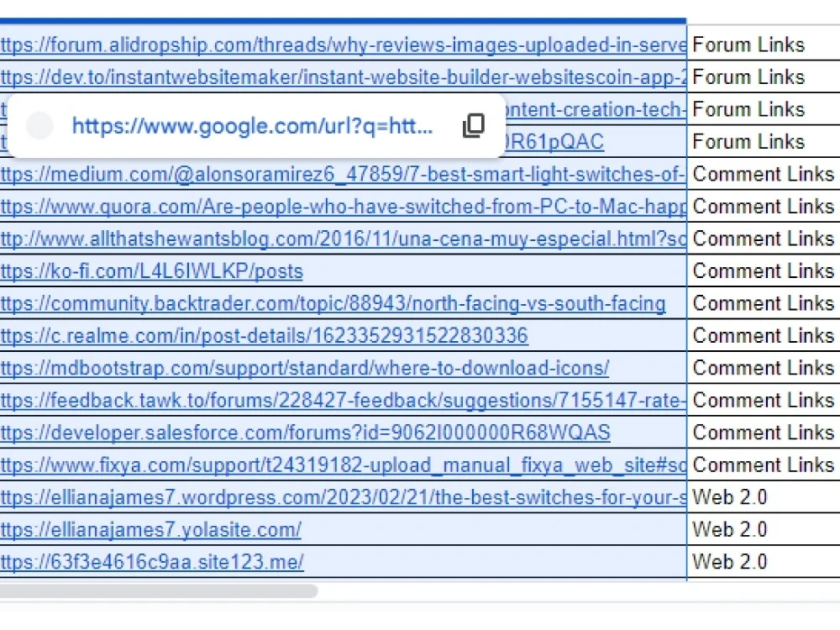Viewport: 840px width, 630px height.
Task: Open ellianajames7.wordpress.com link
Action: tap(344, 497)
